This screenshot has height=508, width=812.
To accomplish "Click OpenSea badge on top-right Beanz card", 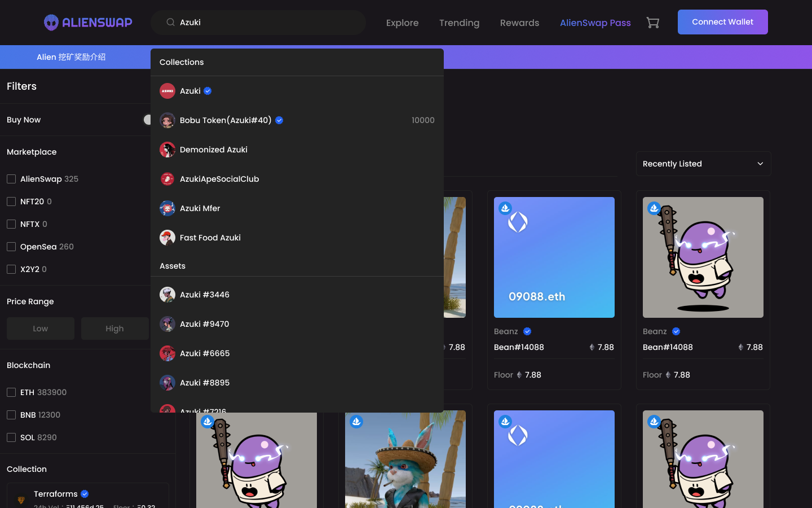I will coord(654,208).
